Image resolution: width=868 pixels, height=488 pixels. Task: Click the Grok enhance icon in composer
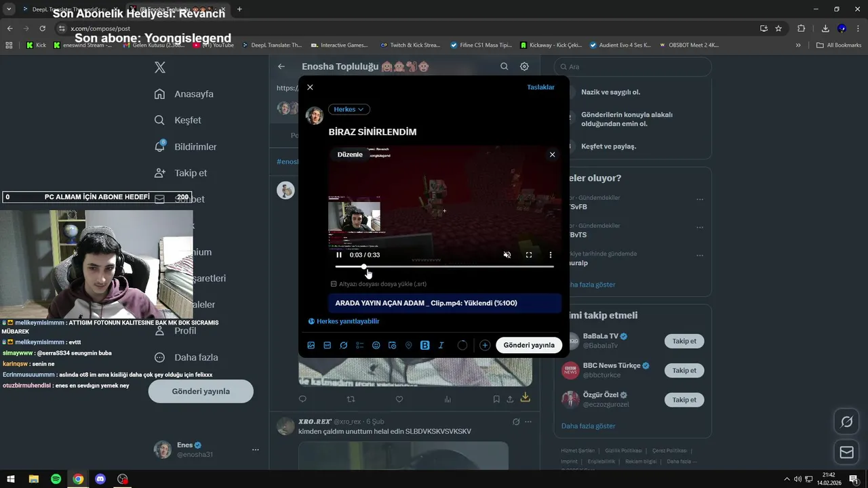[x=344, y=345]
